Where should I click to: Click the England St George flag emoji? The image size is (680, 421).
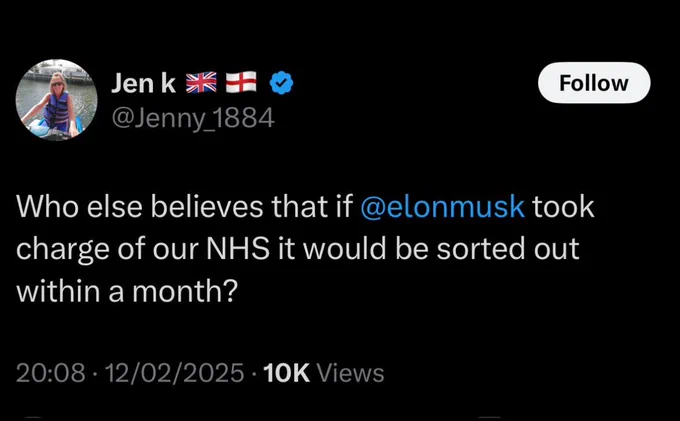pyautogui.click(x=241, y=83)
